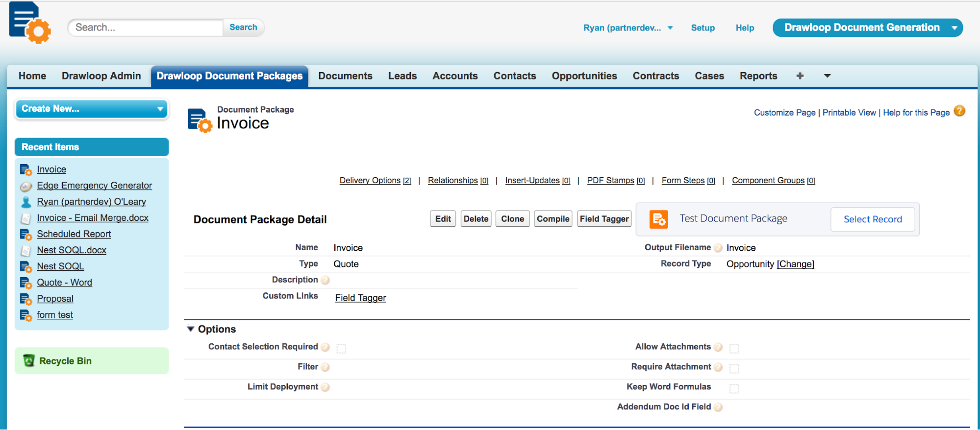This screenshot has width=980, height=430.
Task: Click the Quote - Word package icon
Action: pos(26,283)
